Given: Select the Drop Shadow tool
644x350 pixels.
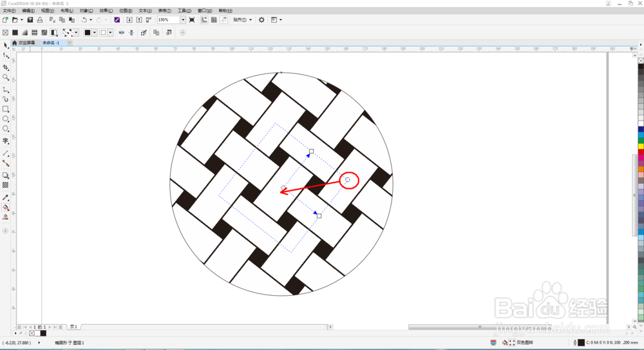Looking at the screenshot, I should (x=5, y=175).
